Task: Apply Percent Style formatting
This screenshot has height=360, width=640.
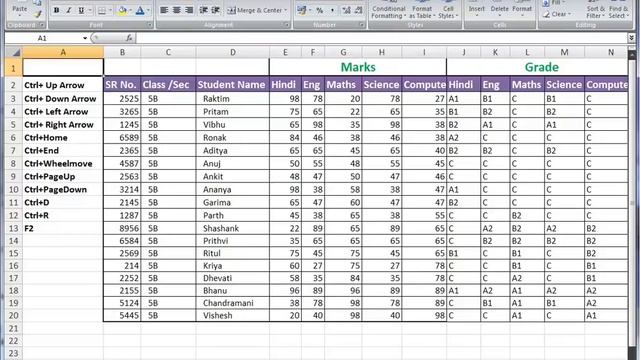Action: (x=320, y=10)
